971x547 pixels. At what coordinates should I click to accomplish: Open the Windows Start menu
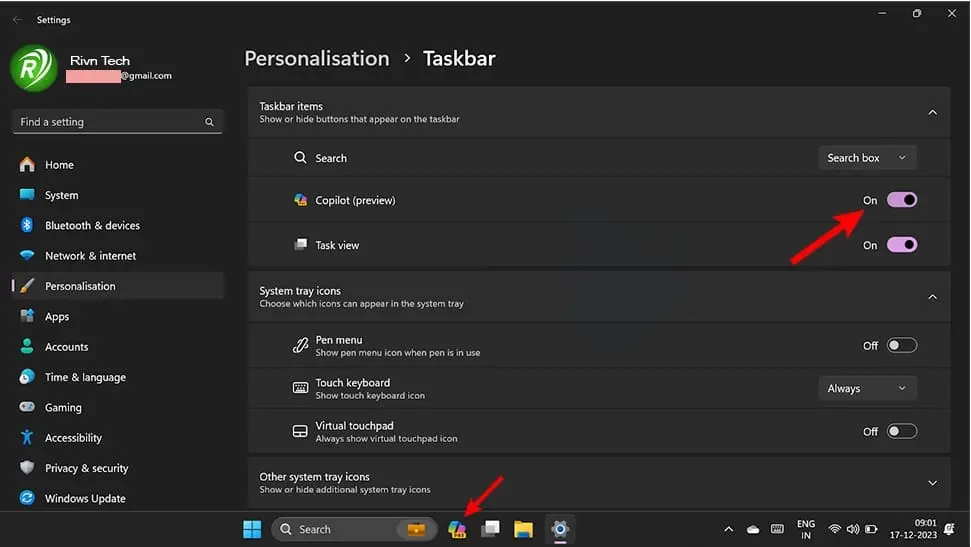point(252,530)
